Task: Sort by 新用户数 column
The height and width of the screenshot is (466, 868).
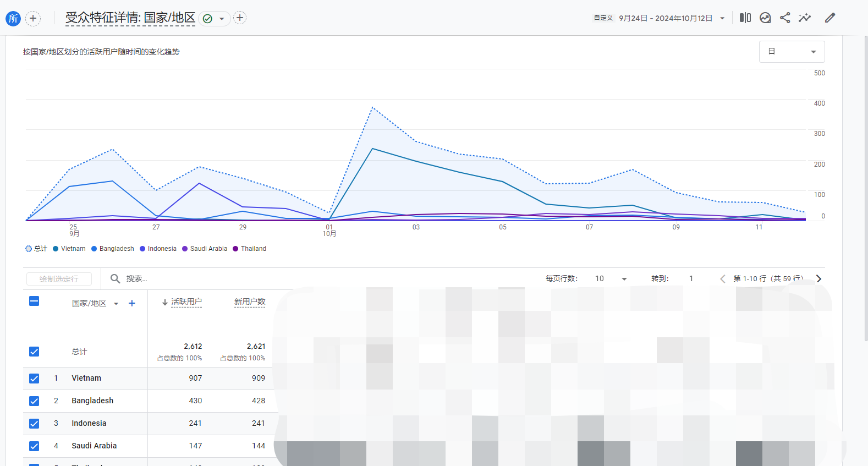Action: tap(250, 302)
